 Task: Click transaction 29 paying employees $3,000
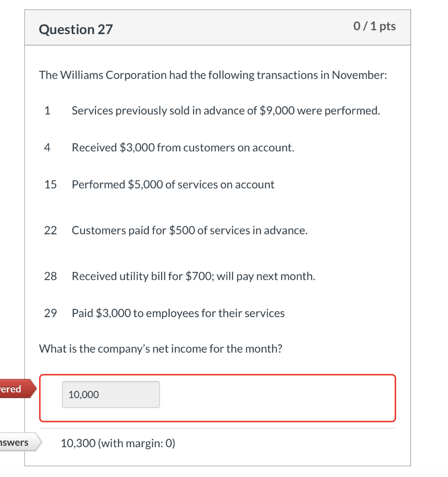(x=178, y=313)
